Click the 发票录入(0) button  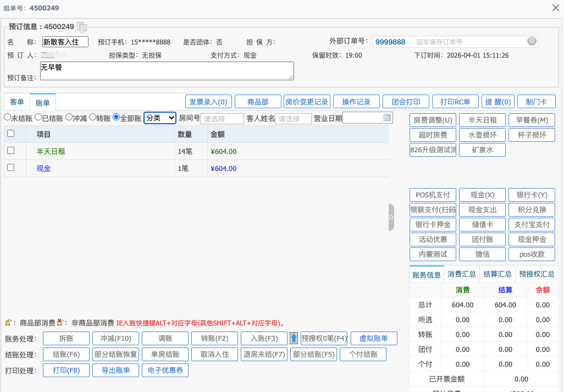208,102
